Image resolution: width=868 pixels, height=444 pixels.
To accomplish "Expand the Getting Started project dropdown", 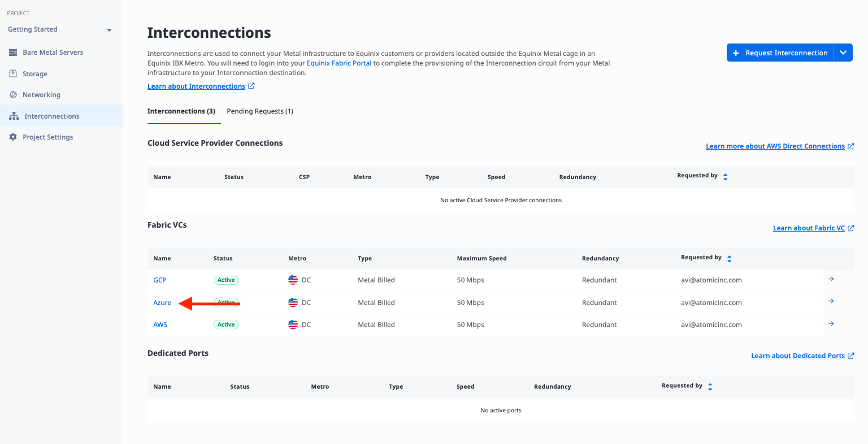I will pyautogui.click(x=110, y=30).
